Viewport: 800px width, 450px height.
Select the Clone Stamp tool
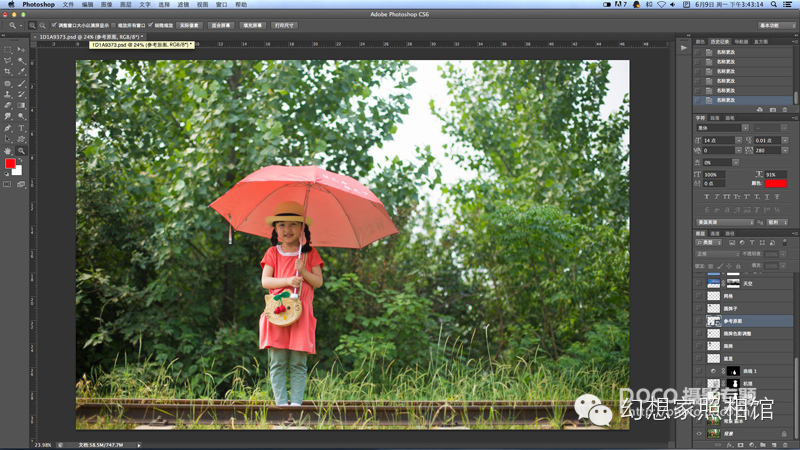click(x=8, y=94)
